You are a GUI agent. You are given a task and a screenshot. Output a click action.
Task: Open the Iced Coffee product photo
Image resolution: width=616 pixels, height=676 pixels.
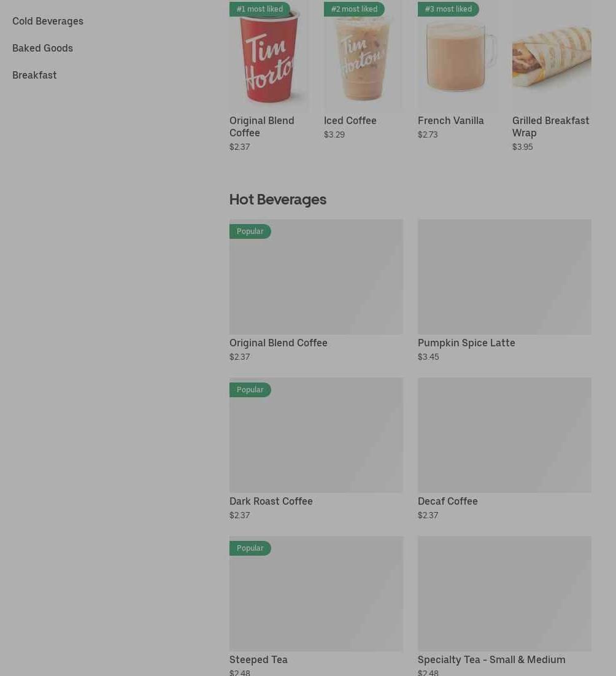click(363, 55)
